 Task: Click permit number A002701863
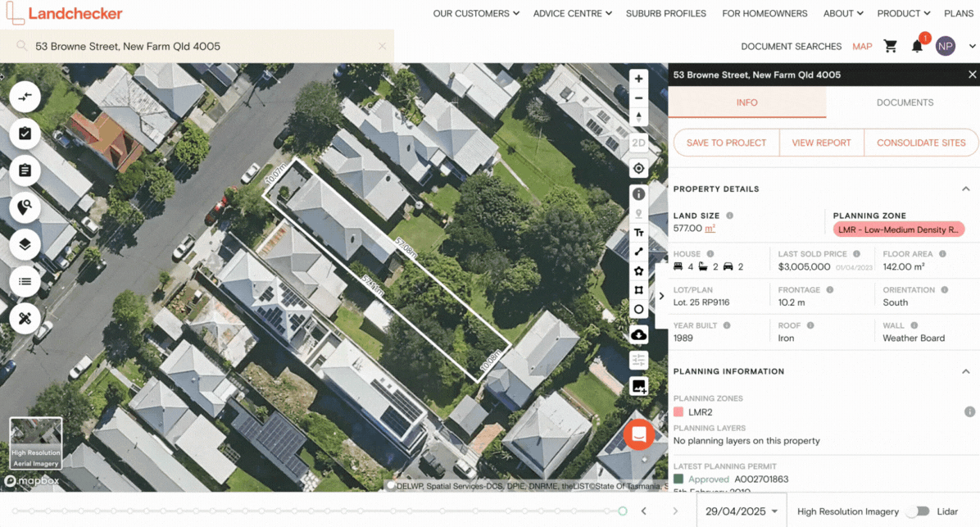(x=760, y=479)
